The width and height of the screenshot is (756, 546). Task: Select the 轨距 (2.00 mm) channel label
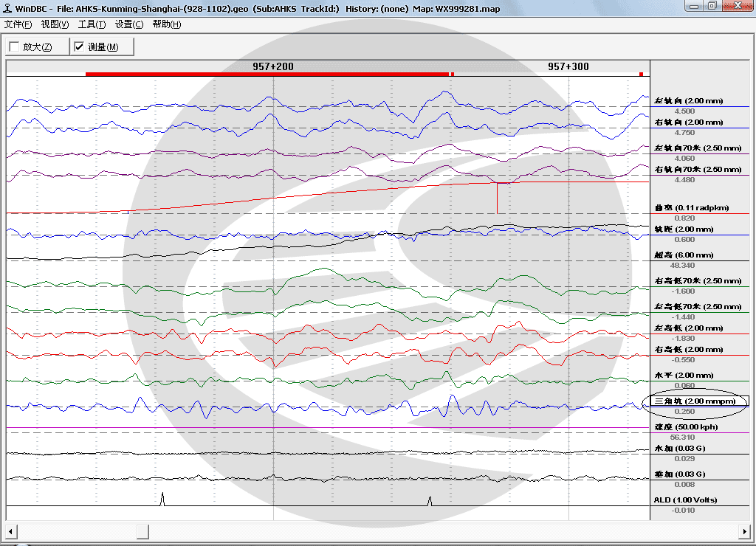(684, 229)
